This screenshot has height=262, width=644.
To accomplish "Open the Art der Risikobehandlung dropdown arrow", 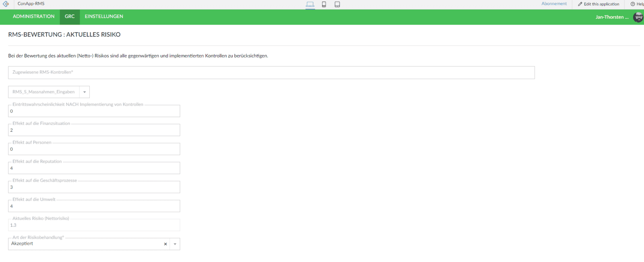I will 175,244.
